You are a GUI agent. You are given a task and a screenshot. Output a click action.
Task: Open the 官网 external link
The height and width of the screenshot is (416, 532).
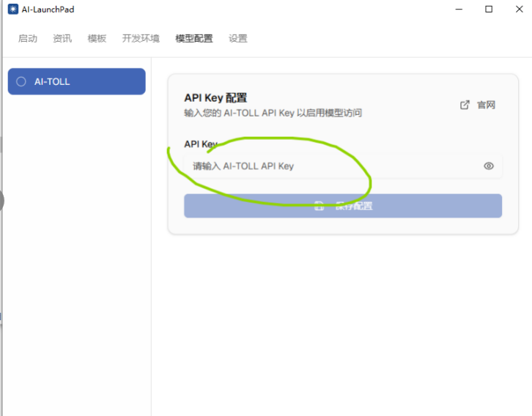tap(478, 105)
